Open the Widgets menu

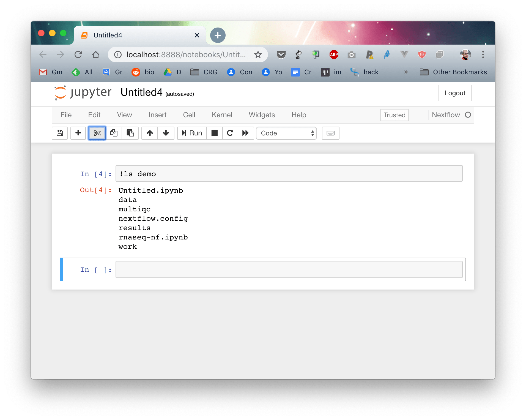click(262, 115)
